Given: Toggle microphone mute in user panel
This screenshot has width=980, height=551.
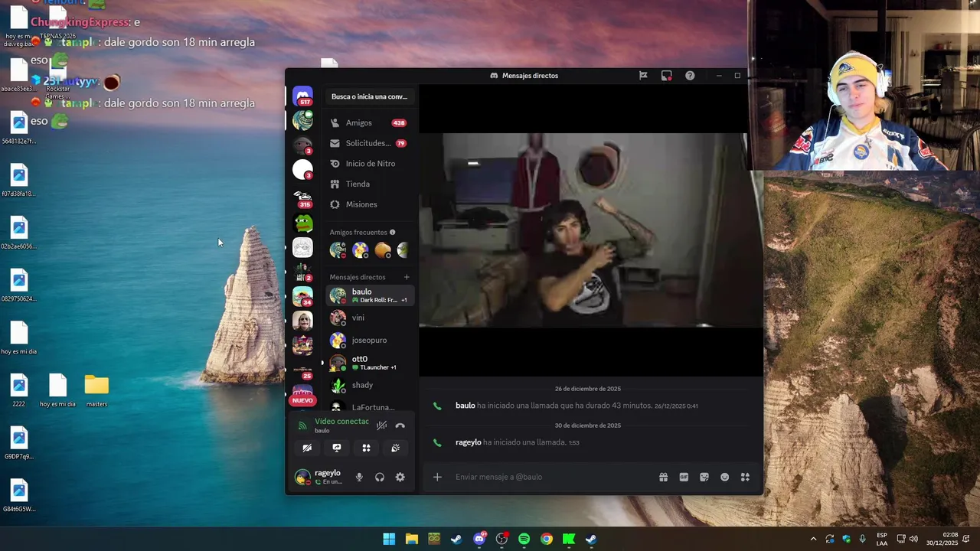Looking at the screenshot, I should pos(359,477).
